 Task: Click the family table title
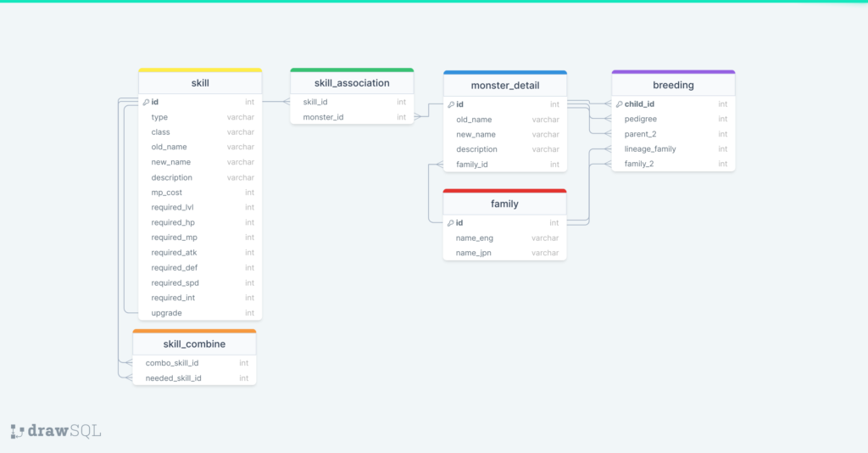click(504, 204)
